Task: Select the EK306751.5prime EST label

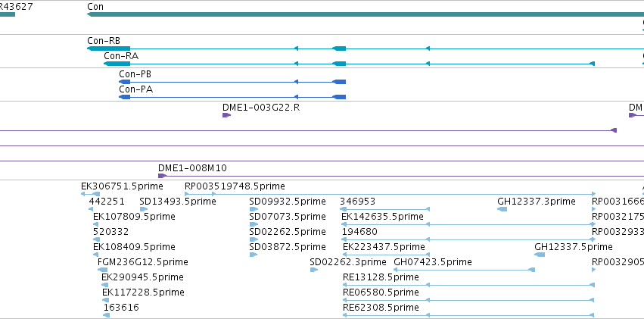Action: click(122, 186)
